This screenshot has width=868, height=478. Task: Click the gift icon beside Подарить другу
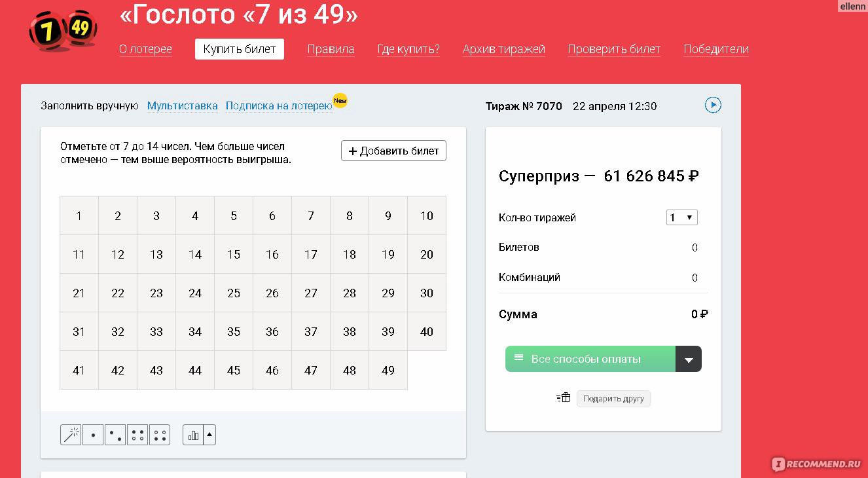564,397
